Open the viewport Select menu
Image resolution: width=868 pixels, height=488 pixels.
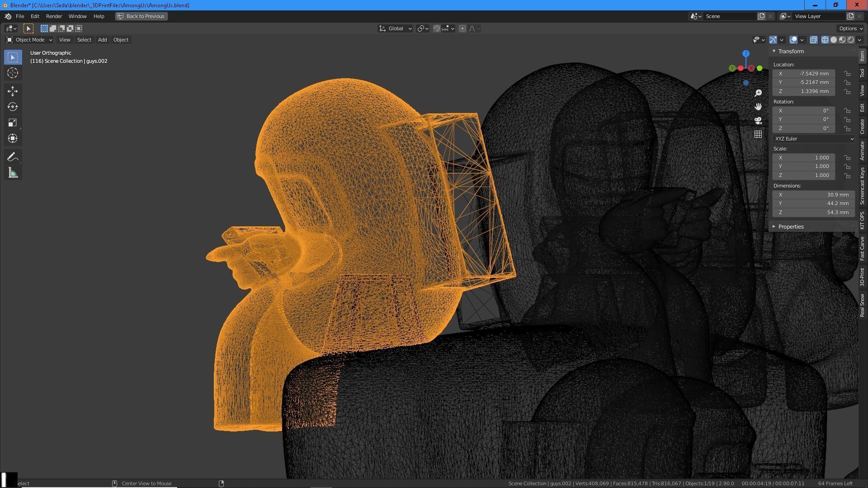[84, 40]
